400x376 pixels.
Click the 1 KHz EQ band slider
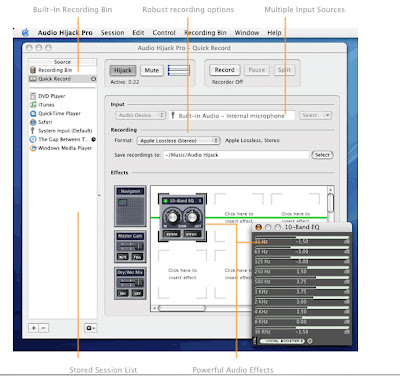click(x=302, y=287)
